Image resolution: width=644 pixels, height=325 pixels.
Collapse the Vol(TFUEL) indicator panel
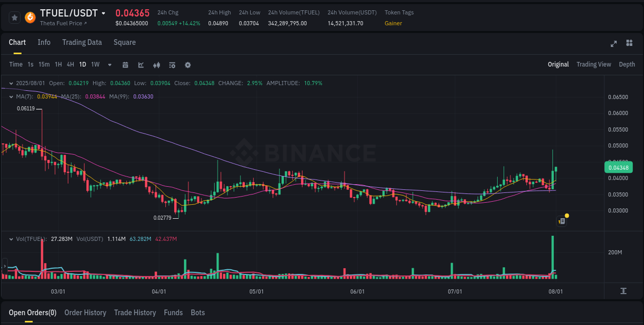(x=11, y=239)
